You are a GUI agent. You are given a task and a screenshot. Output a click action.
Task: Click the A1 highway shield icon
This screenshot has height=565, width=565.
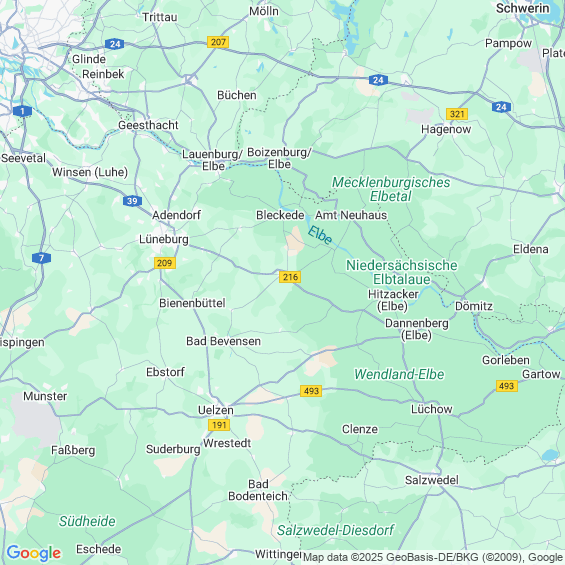22,111
